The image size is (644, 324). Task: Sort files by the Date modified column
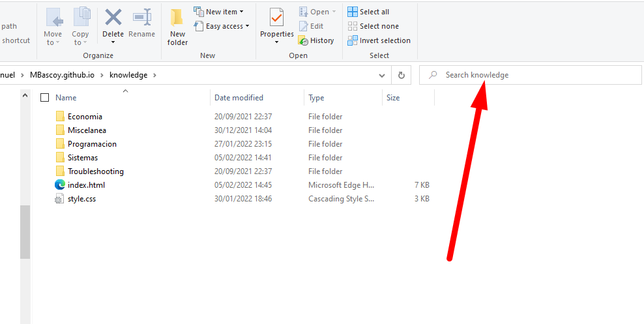click(239, 98)
